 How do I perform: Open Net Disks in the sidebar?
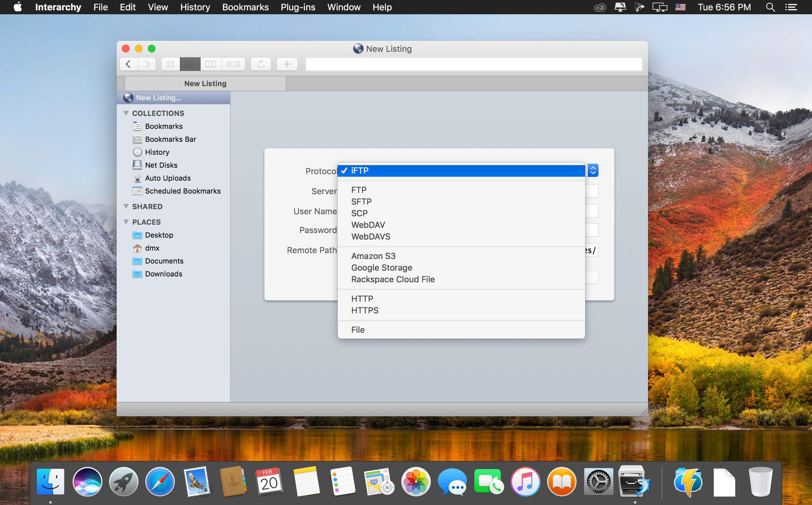coord(161,165)
